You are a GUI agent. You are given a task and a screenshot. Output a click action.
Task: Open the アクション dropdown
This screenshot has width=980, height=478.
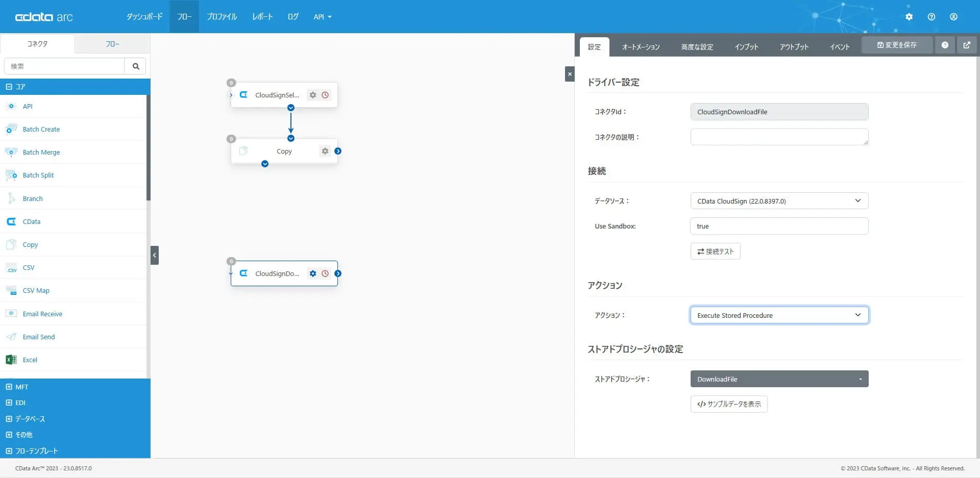click(x=779, y=315)
